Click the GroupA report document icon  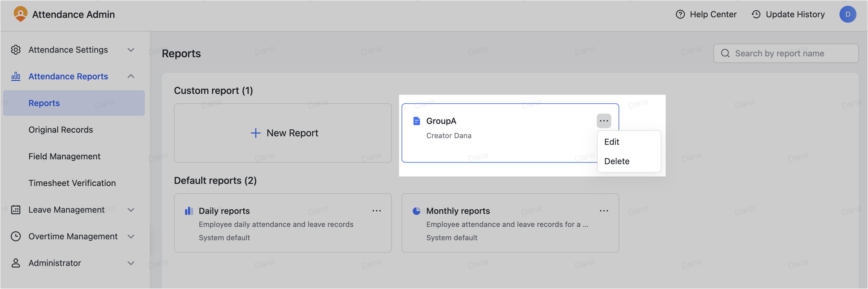pyautogui.click(x=416, y=121)
